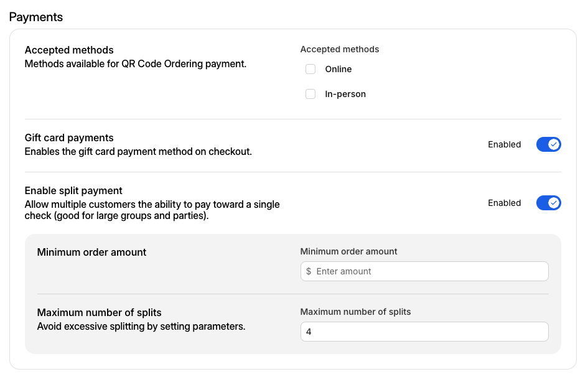The width and height of the screenshot is (588, 382).
Task: Check the Online payment method checkbox
Action: (310, 69)
